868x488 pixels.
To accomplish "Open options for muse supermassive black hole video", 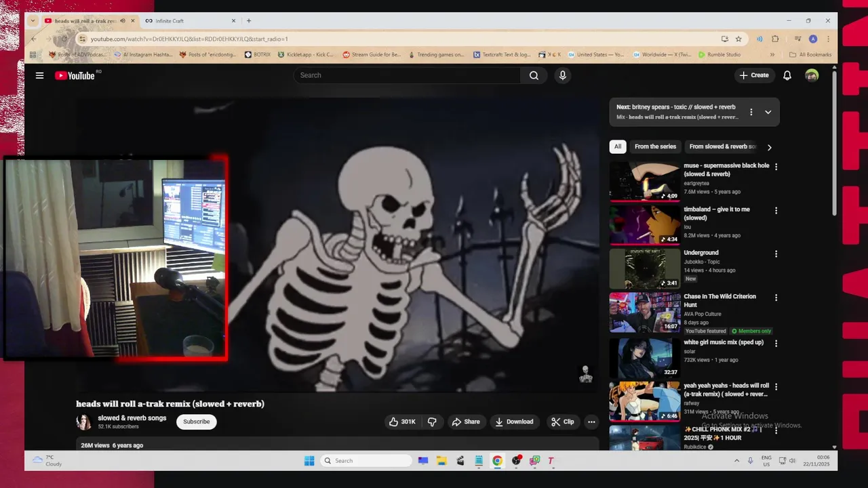I will 776,166.
